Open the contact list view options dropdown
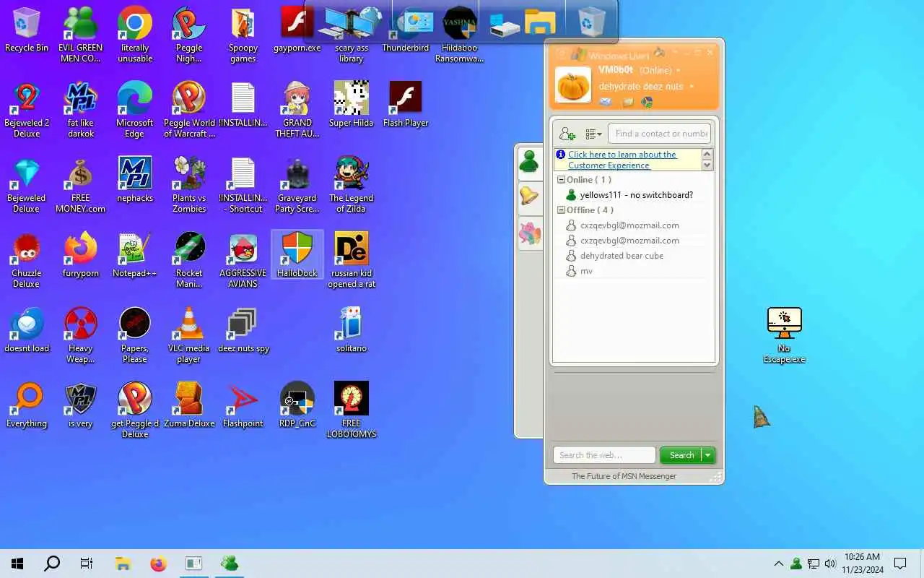Viewport: 924px width, 578px height. tap(593, 134)
